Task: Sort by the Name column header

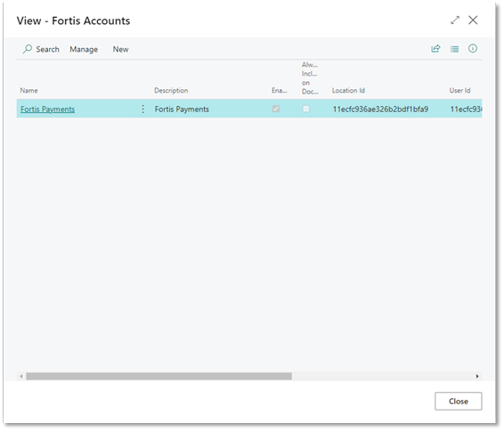Action: coord(28,91)
